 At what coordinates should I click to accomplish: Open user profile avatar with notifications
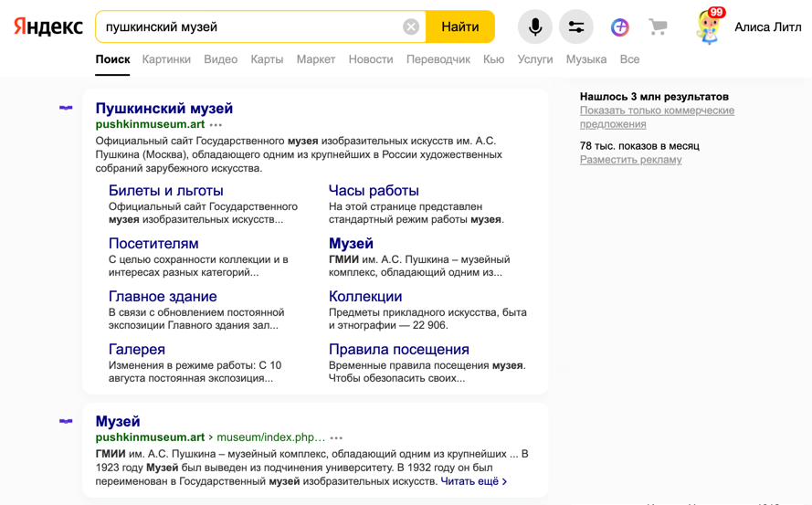(x=709, y=26)
